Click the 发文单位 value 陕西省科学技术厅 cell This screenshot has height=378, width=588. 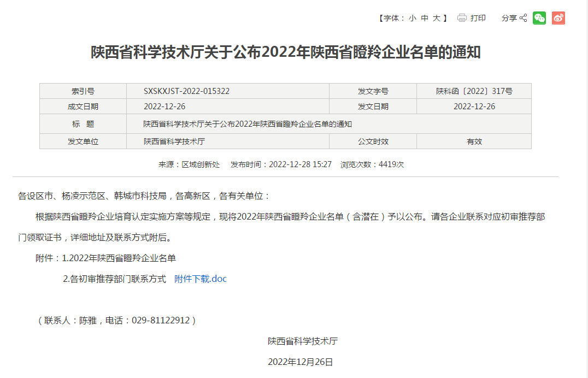(x=174, y=141)
